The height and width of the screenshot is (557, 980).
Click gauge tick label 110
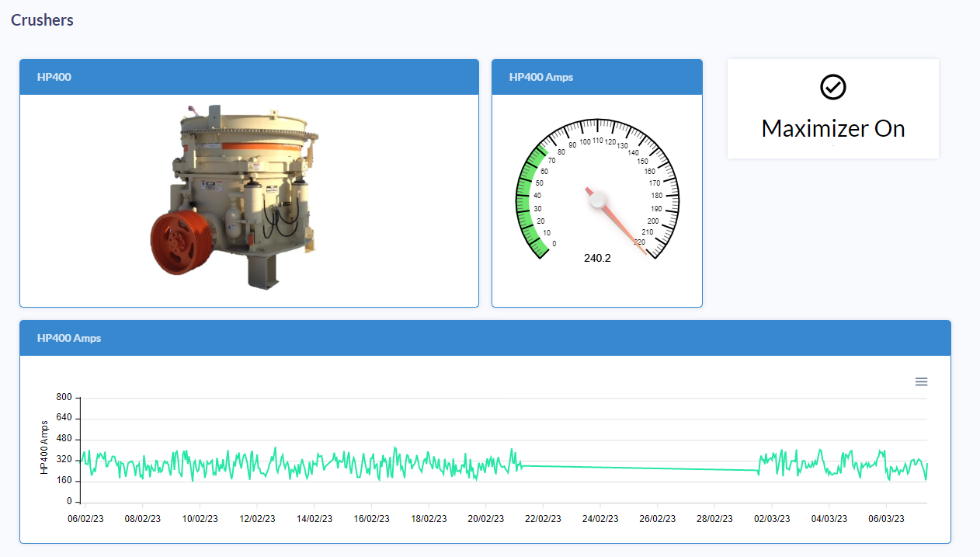pos(598,141)
